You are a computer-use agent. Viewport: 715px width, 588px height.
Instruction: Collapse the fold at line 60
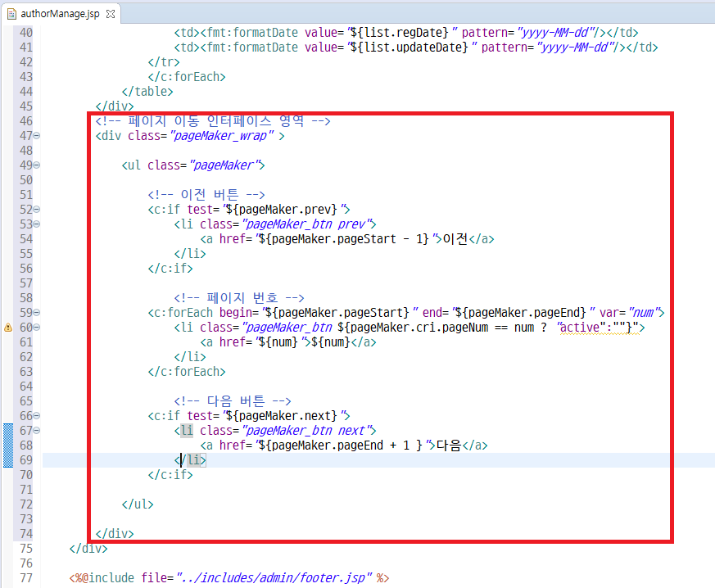(37, 328)
